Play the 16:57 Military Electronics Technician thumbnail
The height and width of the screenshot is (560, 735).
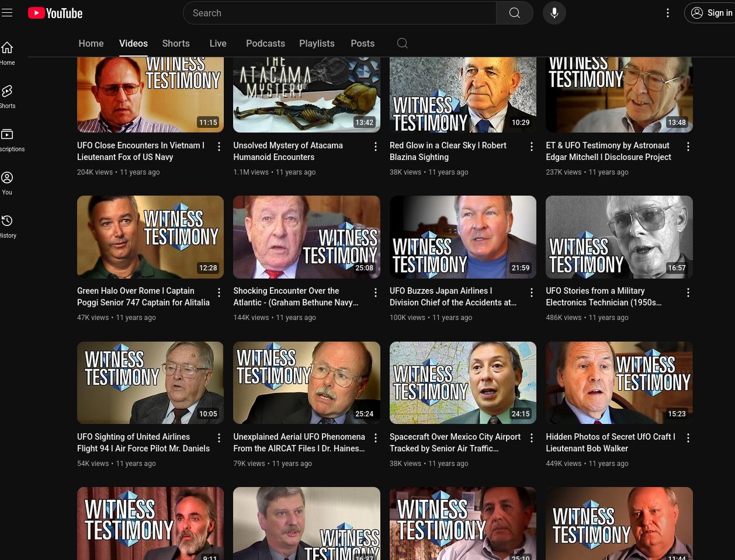(x=619, y=237)
